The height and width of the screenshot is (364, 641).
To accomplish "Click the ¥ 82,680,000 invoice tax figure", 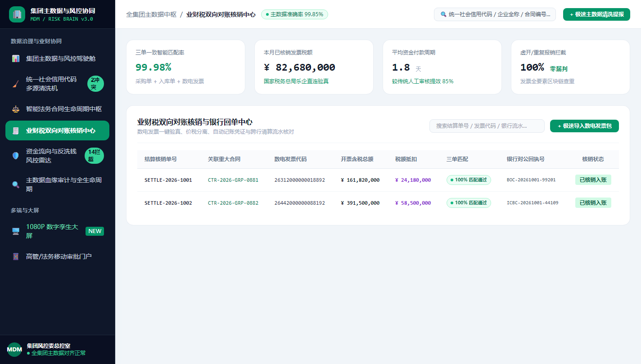I will tap(299, 67).
